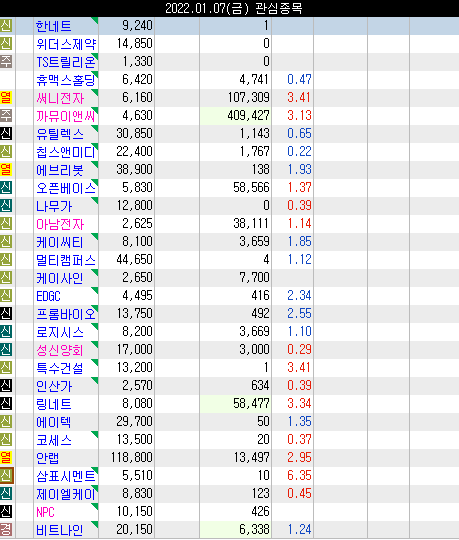Select stock name 프롬바이오
Image resolution: width=459 pixels, height=540 pixels.
coord(66,314)
